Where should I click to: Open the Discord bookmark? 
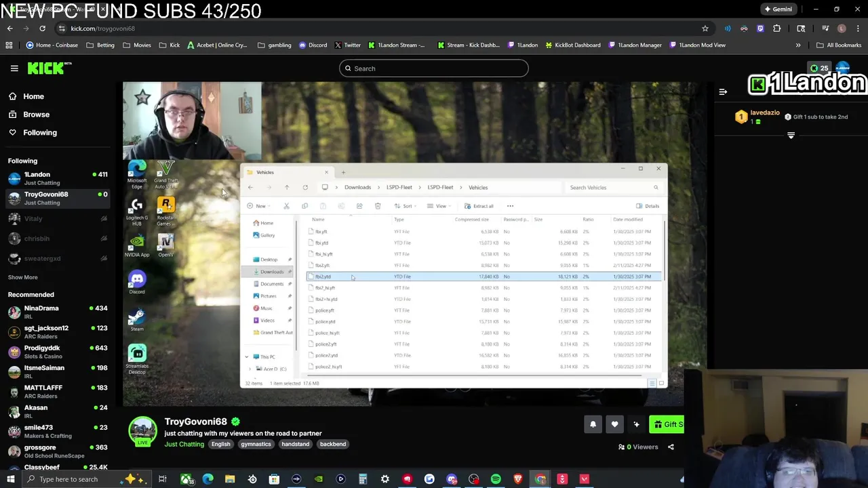pos(312,45)
